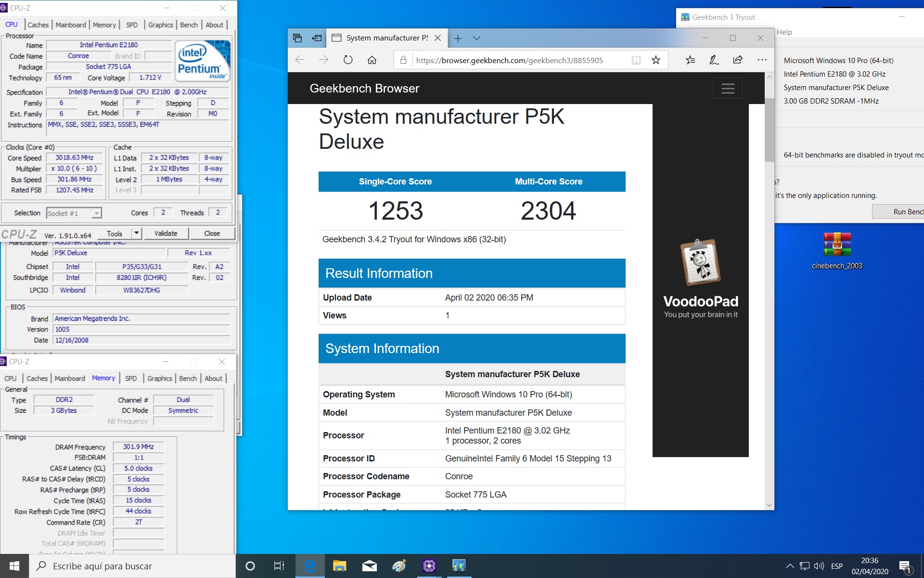Click the site lock icon in address bar
Viewport: 924px width, 578px height.
(403, 60)
